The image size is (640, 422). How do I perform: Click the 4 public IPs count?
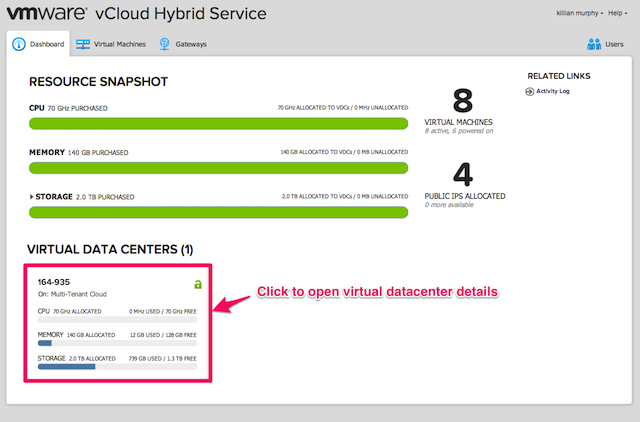pyautogui.click(x=463, y=174)
